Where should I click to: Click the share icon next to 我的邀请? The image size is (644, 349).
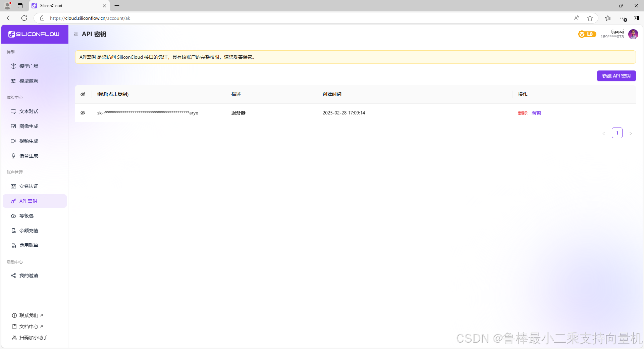point(13,276)
